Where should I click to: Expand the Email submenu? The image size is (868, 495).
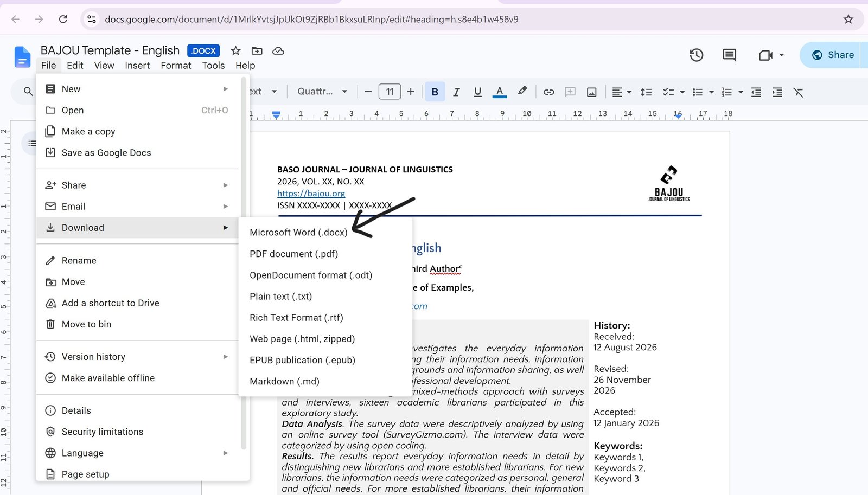137,206
